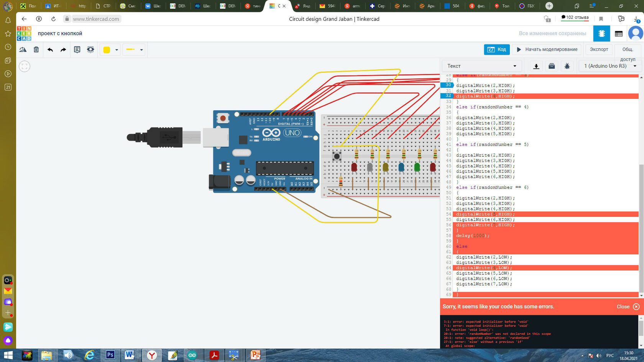Click the zoom-to-fit canvas icon
Image resolution: width=644 pixels, height=362 pixels.
click(x=25, y=66)
